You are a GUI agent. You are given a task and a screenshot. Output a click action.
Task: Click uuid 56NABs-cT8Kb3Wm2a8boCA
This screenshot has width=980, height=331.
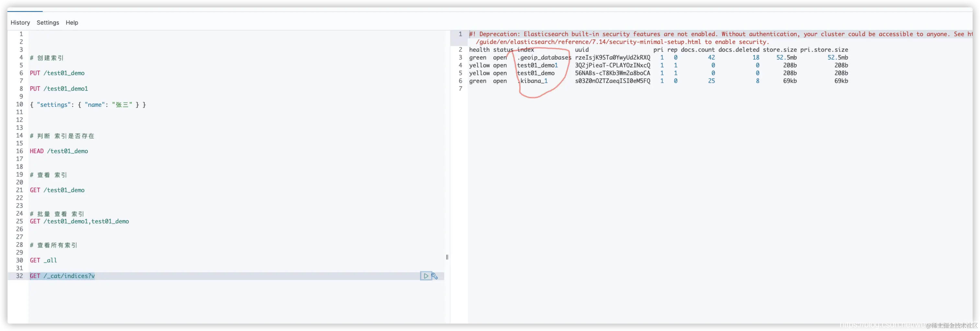pos(612,73)
